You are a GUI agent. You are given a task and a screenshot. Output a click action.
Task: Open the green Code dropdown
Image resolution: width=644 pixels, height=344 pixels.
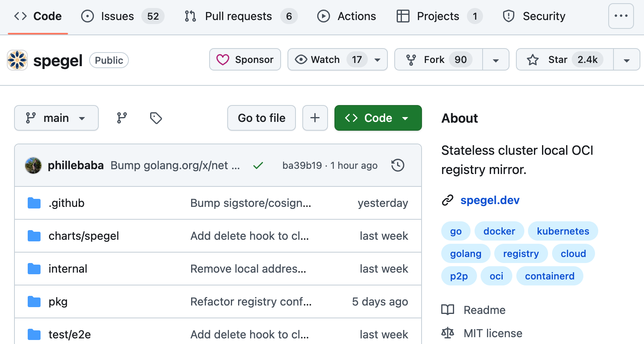(x=378, y=118)
